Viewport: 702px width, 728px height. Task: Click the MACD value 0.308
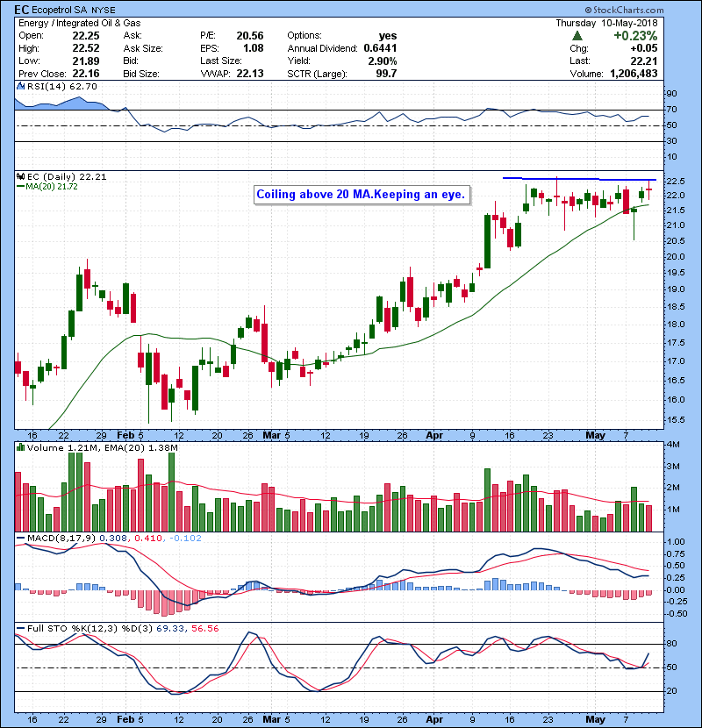click(113, 539)
